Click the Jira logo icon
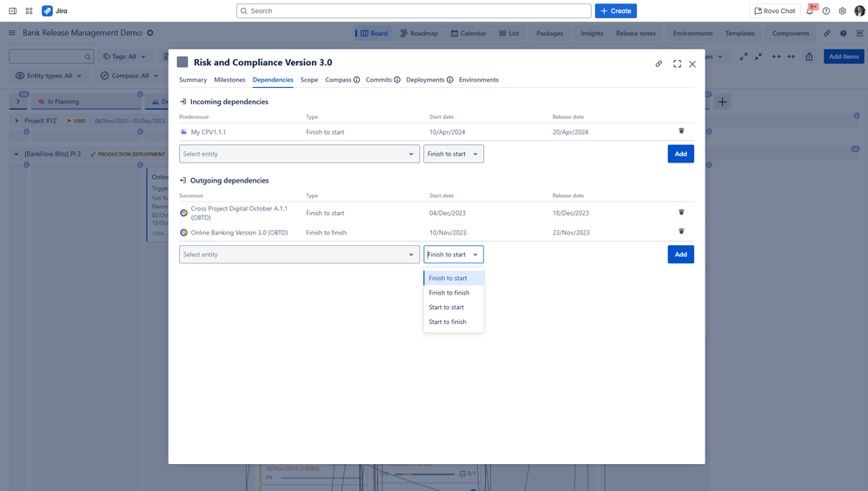 click(x=47, y=11)
